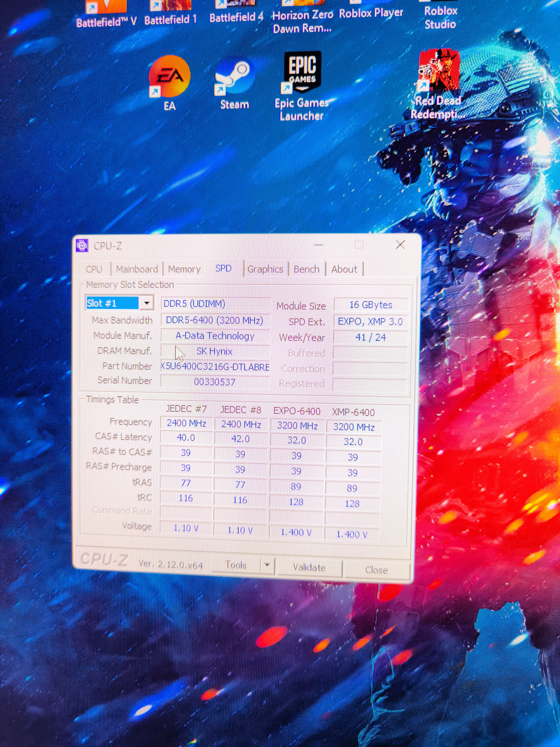Click the Tools button
The width and height of the screenshot is (560, 747).
click(236, 565)
